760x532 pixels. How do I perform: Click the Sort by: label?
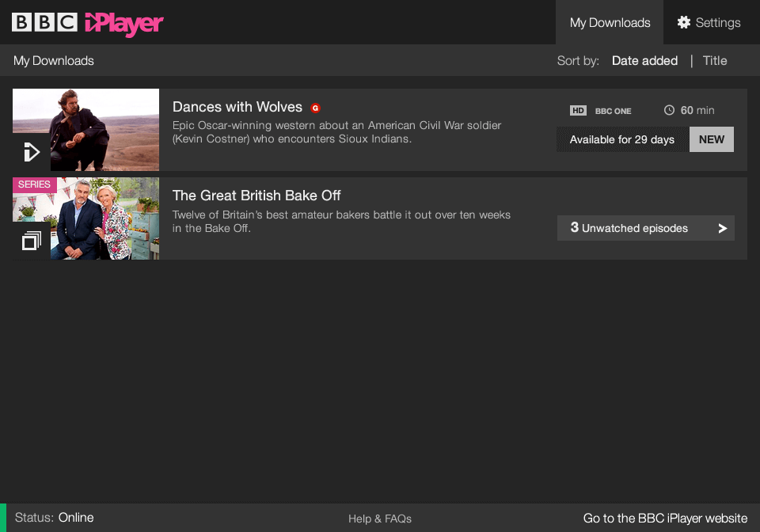pyautogui.click(x=578, y=61)
